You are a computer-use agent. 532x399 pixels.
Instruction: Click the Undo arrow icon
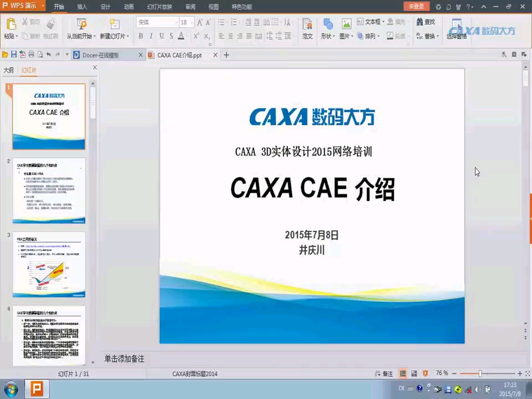coord(49,55)
